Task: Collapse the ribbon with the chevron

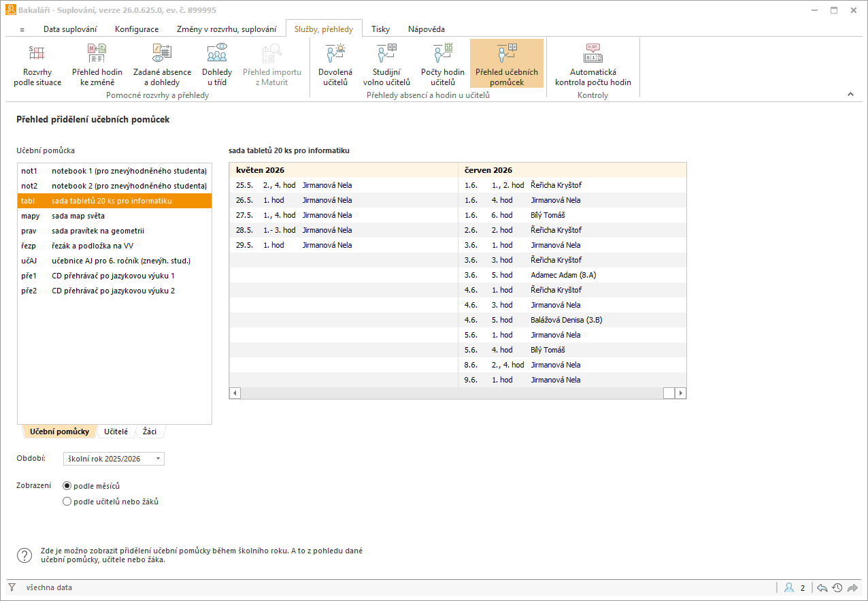Action: 850,95
